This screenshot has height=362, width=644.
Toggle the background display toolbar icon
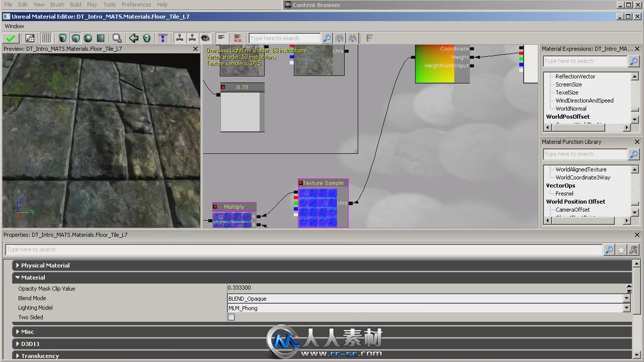pos(30,38)
